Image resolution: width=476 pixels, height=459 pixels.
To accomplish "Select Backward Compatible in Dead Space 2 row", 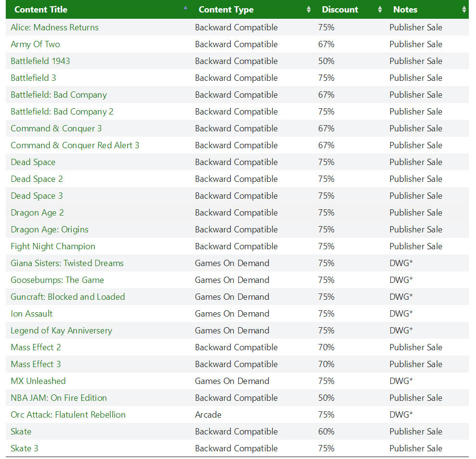I will 236,179.
